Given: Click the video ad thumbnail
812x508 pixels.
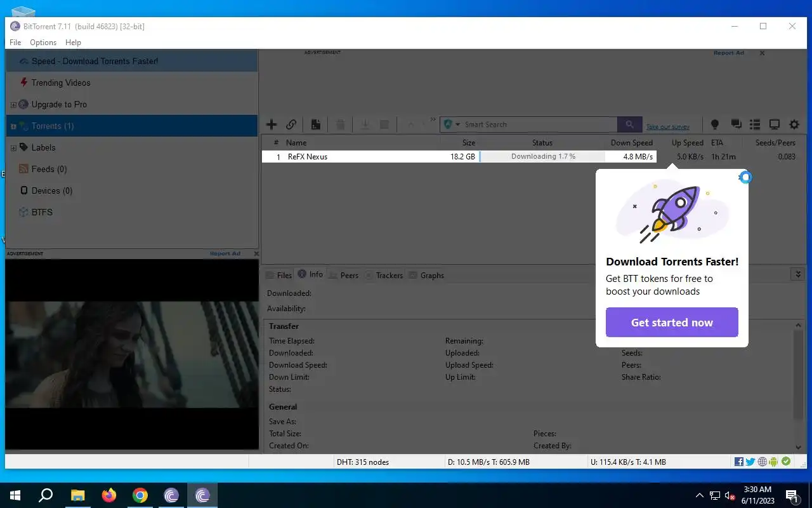Looking at the screenshot, I should pyautogui.click(x=133, y=354).
